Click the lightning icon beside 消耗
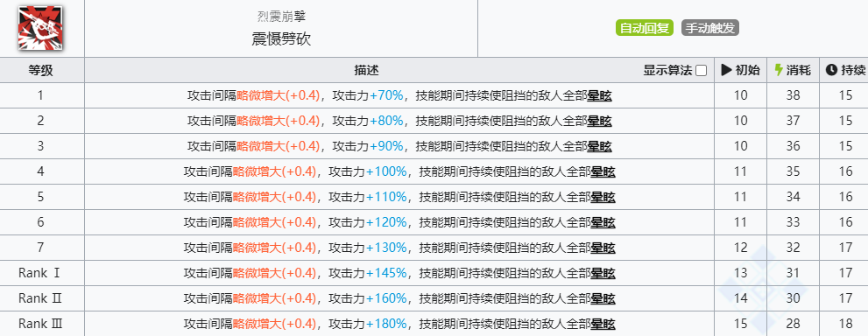This screenshot has width=868, height=336. [779, 70]
